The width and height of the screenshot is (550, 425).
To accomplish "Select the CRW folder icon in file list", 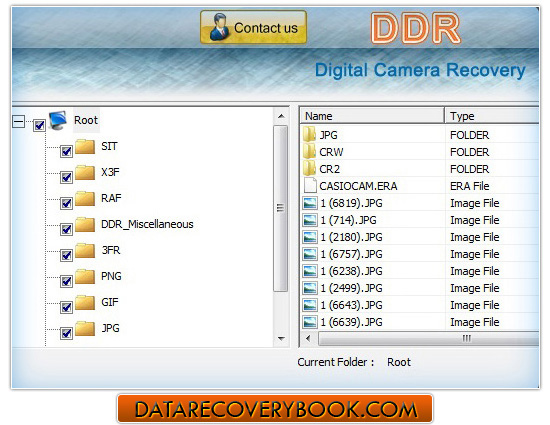I will tap(309, 152).
